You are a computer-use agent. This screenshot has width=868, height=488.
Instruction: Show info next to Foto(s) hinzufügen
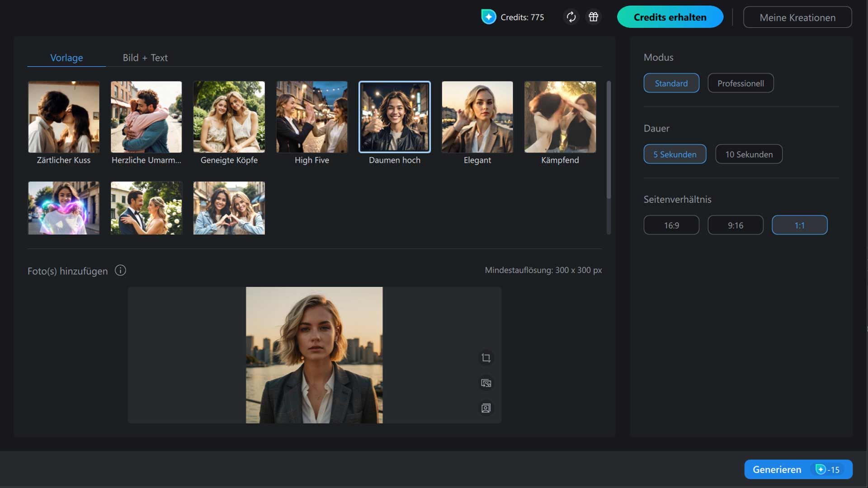pos(120,271)
